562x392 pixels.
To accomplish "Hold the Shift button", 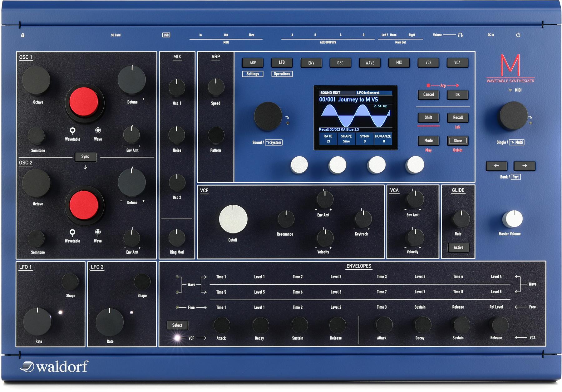I will (428, 117).
